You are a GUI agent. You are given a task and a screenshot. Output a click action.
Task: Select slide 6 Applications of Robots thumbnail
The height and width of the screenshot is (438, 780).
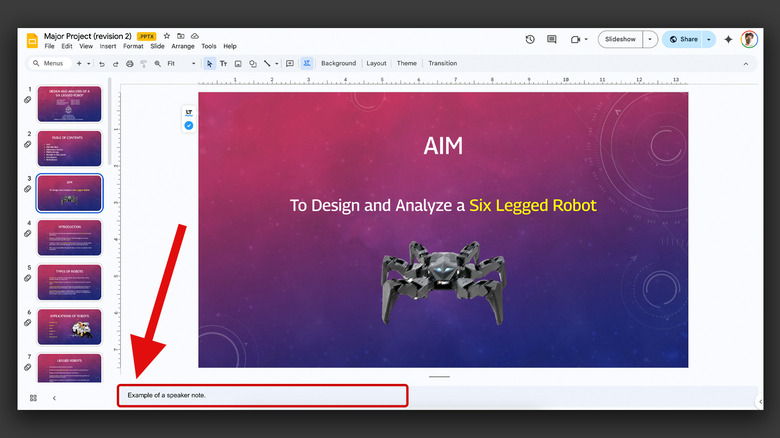(x=69, y=327)
